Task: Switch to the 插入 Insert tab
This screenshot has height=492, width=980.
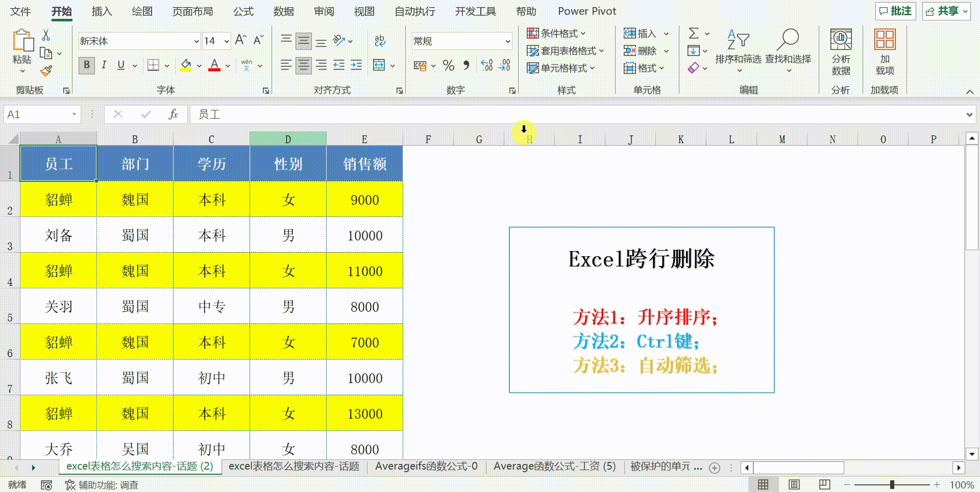Action: (102, 11)
